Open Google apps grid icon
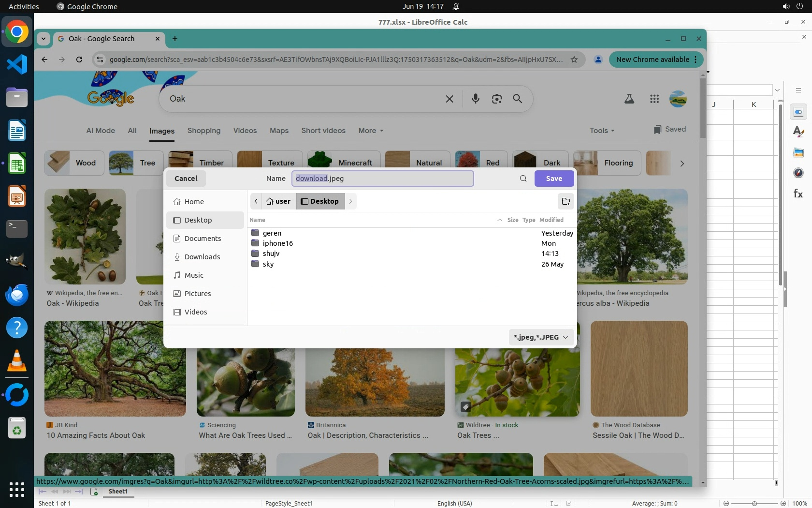 click(654, 99)
